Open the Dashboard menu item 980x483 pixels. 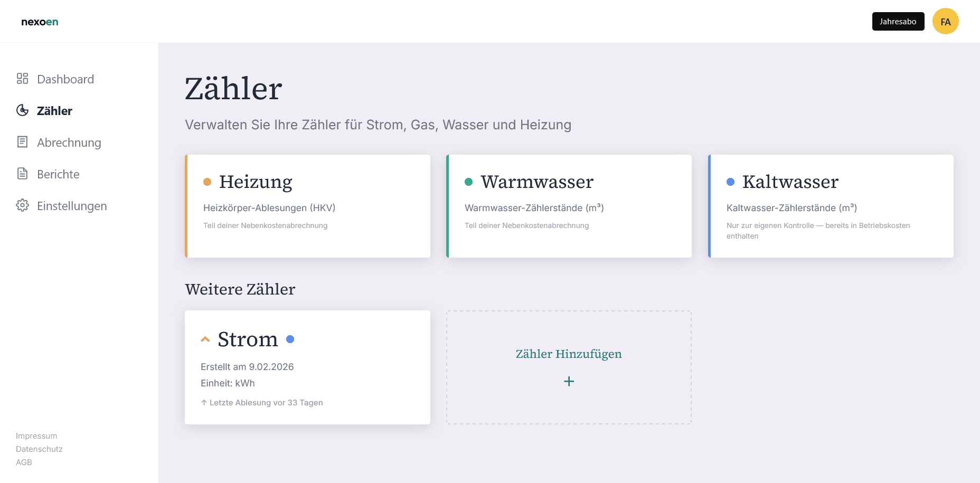point(65,79)
